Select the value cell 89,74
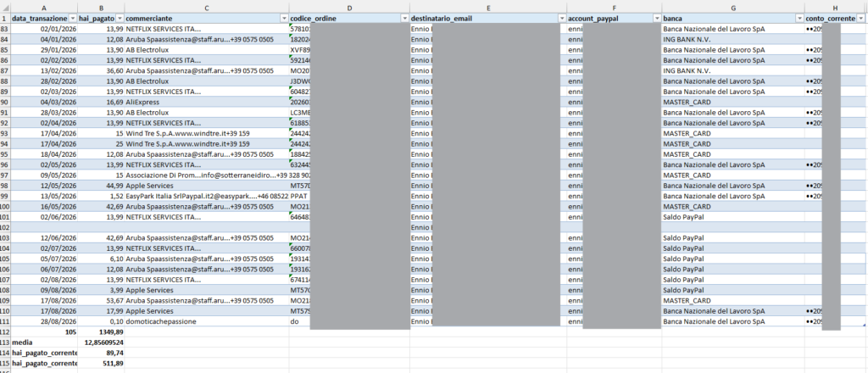Image resolution: width=868 pixels, height=373 pixels. 102,353
